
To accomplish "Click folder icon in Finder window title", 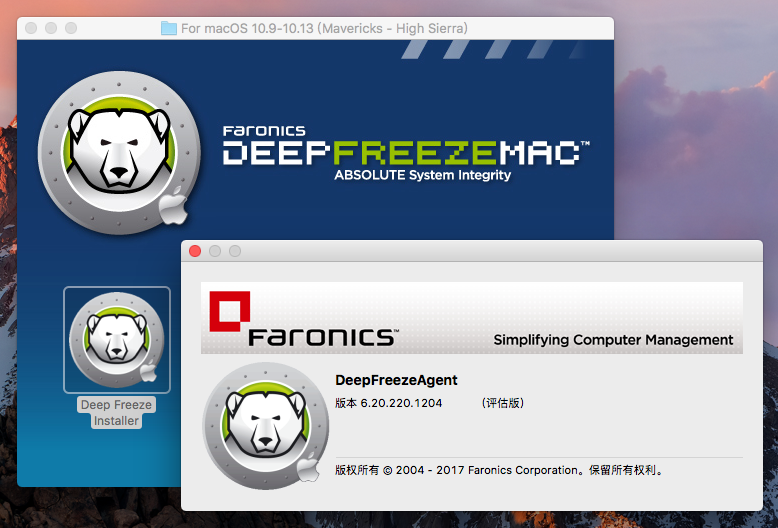I will pos(169,28).
